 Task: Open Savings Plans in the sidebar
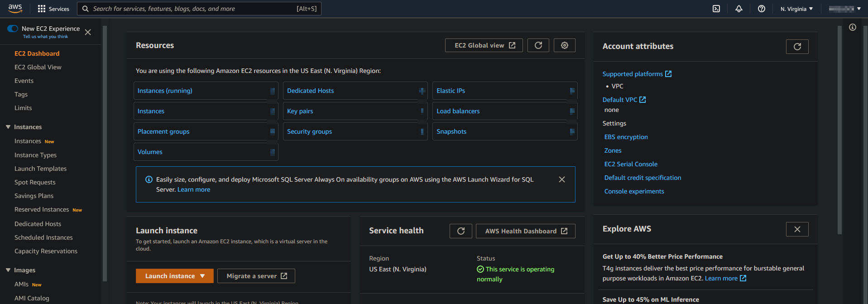coord(34,196)
